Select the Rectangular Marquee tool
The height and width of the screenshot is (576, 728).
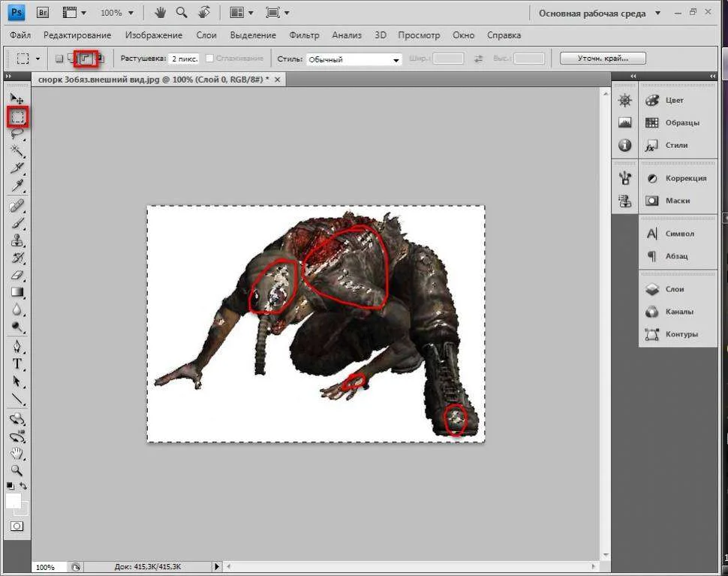point(17,117)
